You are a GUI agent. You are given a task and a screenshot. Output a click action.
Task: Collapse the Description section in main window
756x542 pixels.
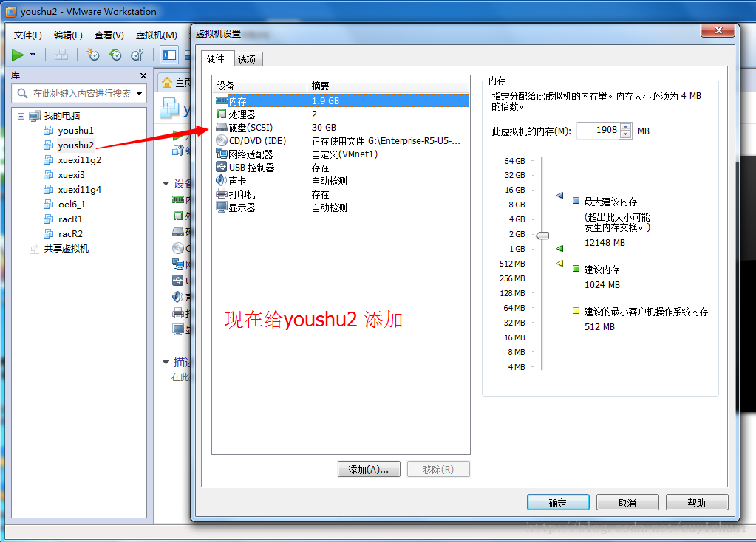coord(166,362)
